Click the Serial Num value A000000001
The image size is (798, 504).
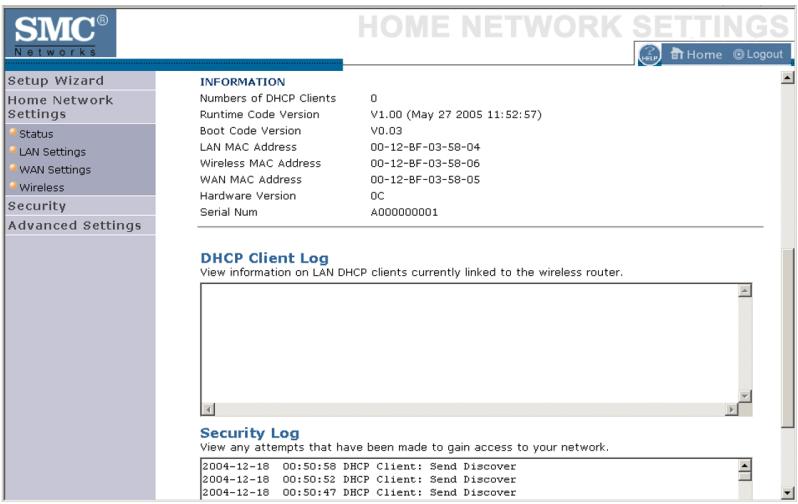(x=404, y=212)
